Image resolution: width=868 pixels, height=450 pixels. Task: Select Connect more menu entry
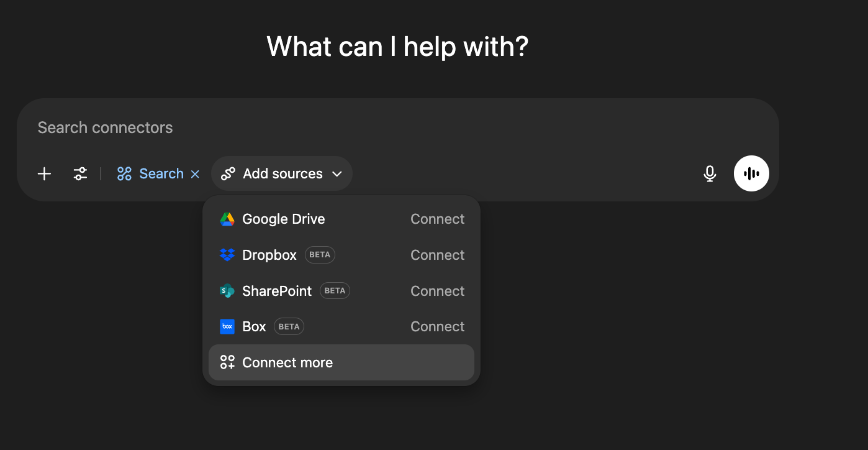coord(287,363)
